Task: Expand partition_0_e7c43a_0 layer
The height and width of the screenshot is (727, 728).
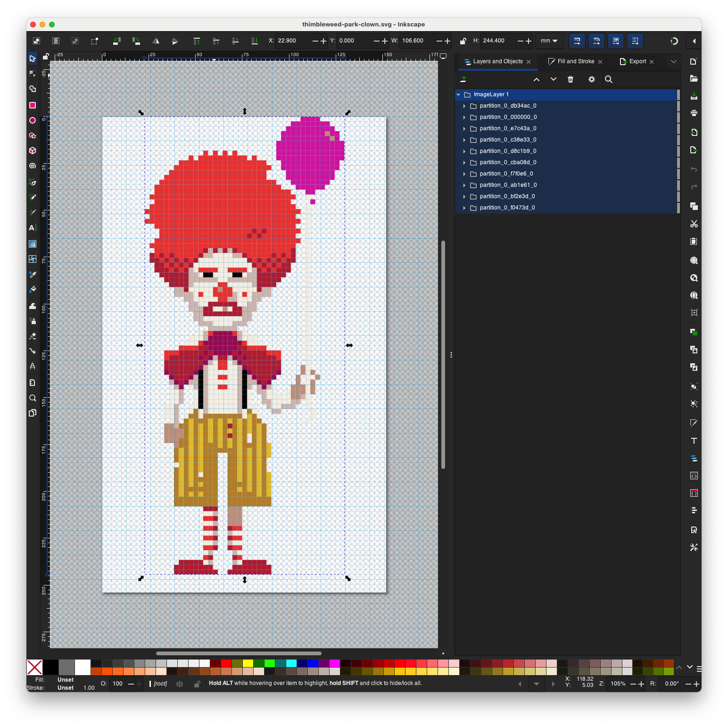Action: (464, 128)
